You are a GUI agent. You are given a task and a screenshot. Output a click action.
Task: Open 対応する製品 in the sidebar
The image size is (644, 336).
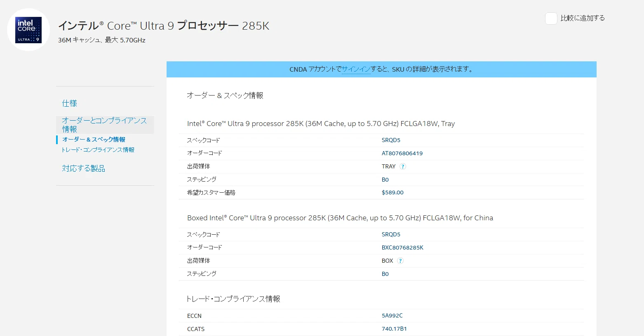(x=84, y=168)
